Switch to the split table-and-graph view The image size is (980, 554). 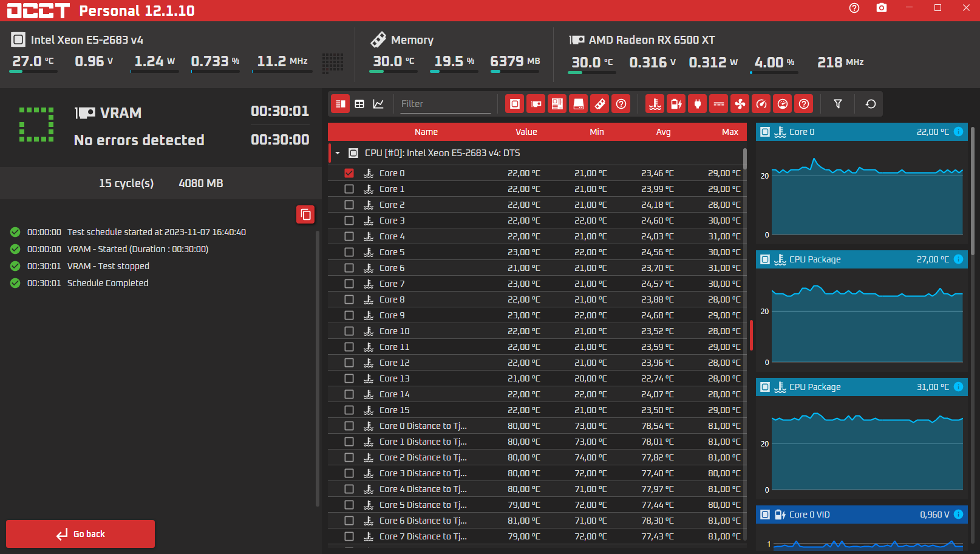[341, 104]
